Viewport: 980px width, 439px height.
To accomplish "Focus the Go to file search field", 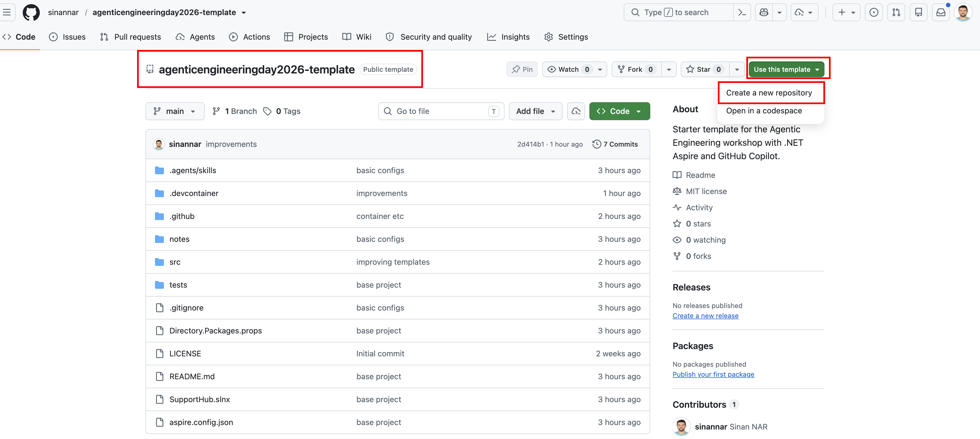I will click(441, 111).
